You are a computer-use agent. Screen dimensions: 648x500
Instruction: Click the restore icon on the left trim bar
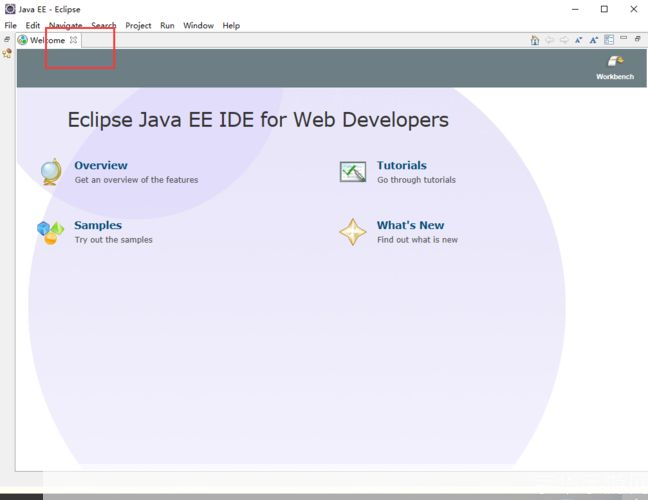7,39
